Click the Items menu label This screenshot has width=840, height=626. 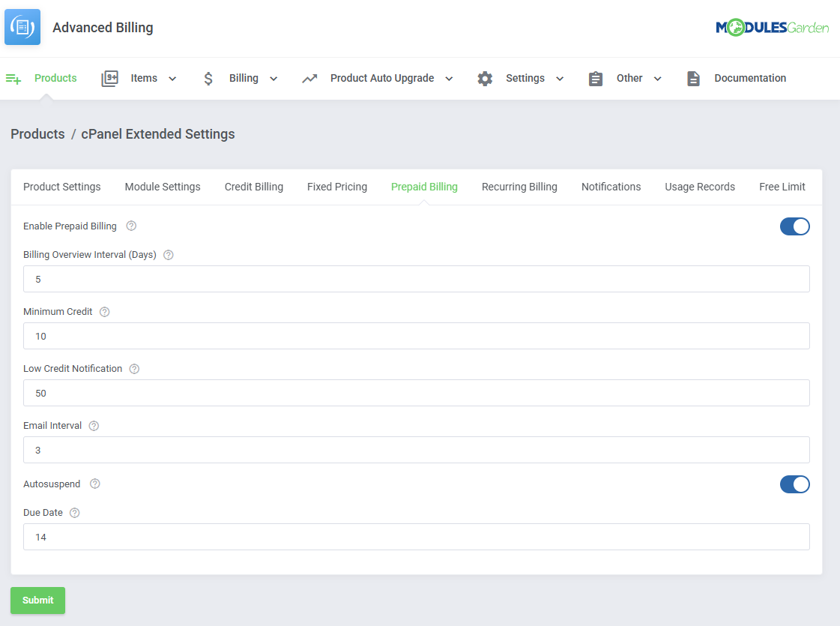tap(144, 78)
